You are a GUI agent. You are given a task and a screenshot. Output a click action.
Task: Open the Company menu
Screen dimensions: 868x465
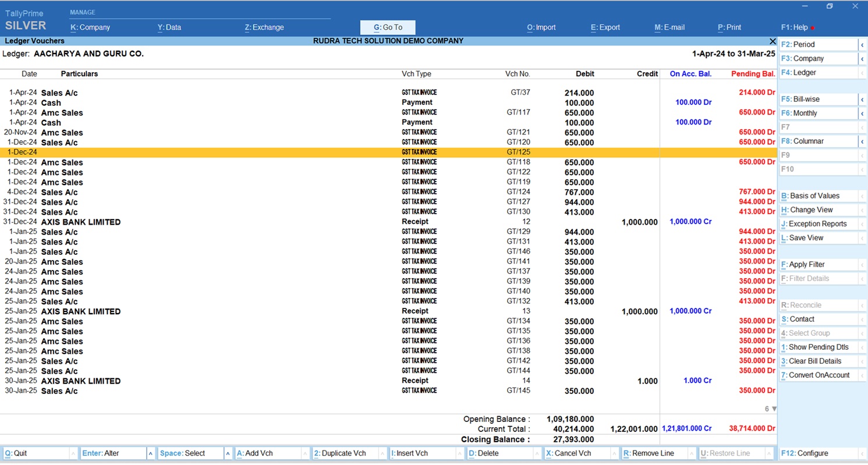click(x=90, y=27)
